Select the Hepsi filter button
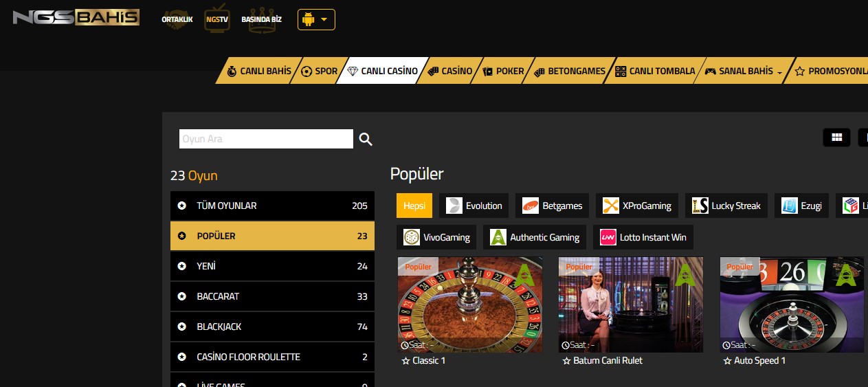 (414, 206)
